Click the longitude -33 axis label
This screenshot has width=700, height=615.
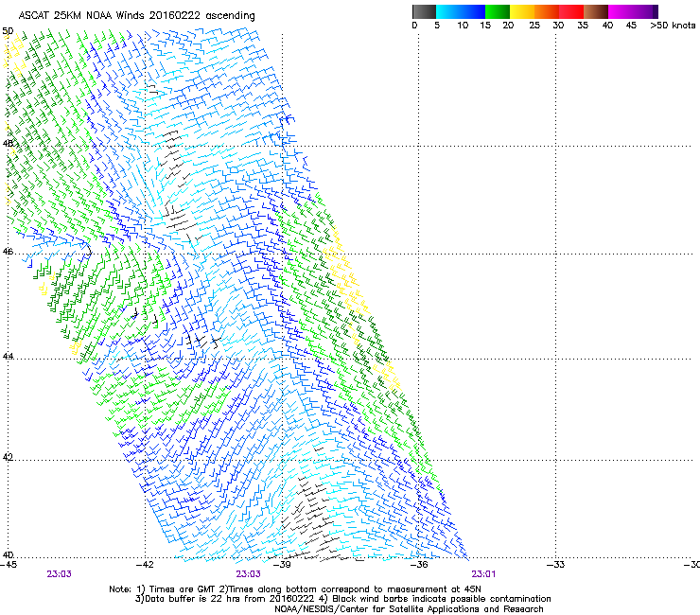coord(556,565)
